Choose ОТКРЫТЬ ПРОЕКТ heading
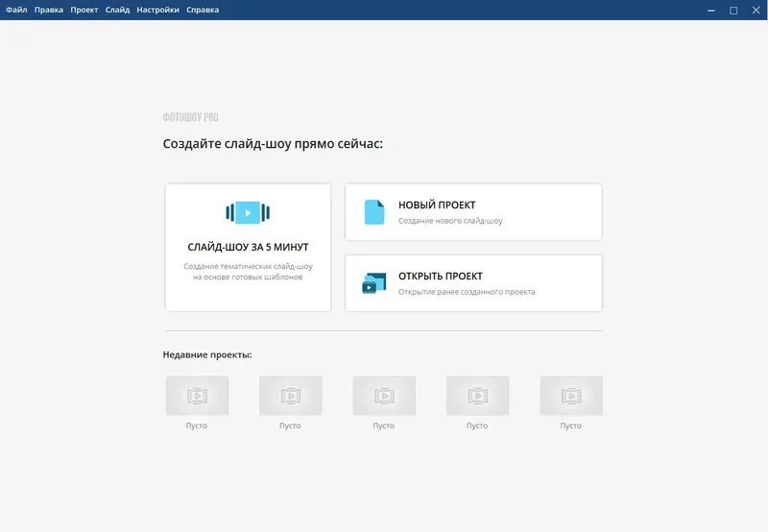This screenshot has width=768, height=532. 441,276
